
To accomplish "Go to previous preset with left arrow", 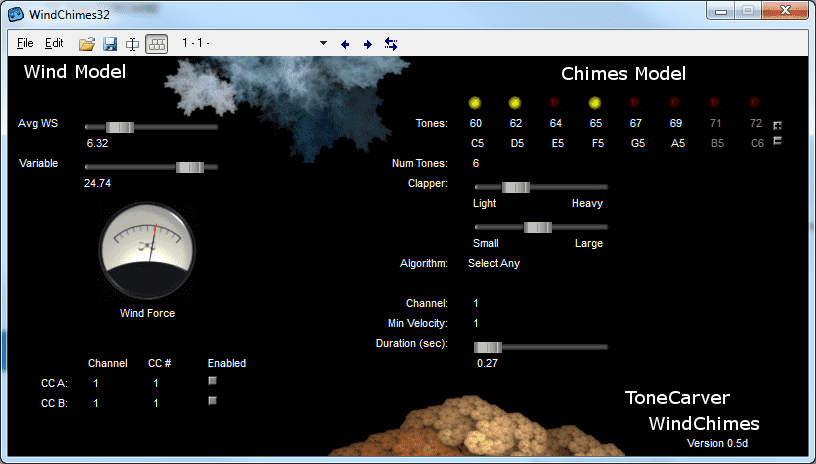I will (x=345, y=45).
